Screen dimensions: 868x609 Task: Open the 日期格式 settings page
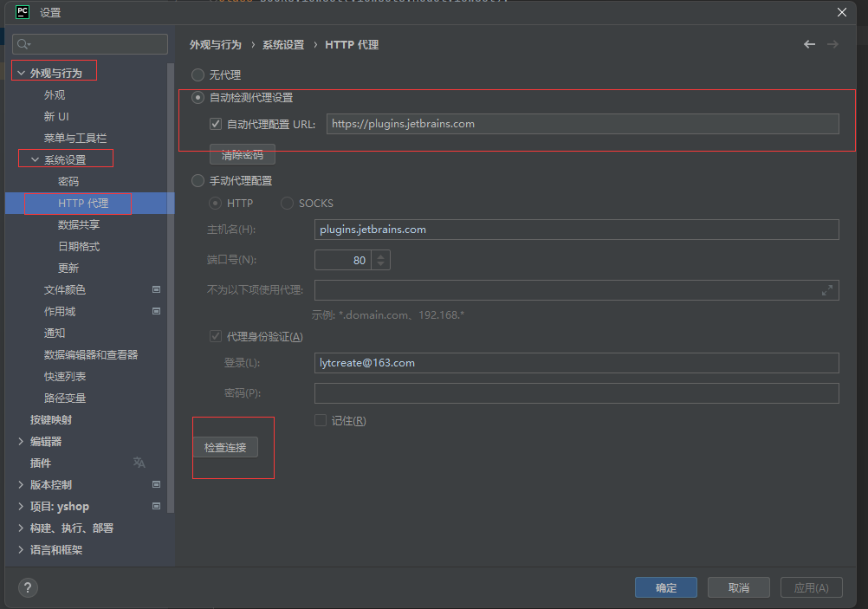[x=79, y=246]
